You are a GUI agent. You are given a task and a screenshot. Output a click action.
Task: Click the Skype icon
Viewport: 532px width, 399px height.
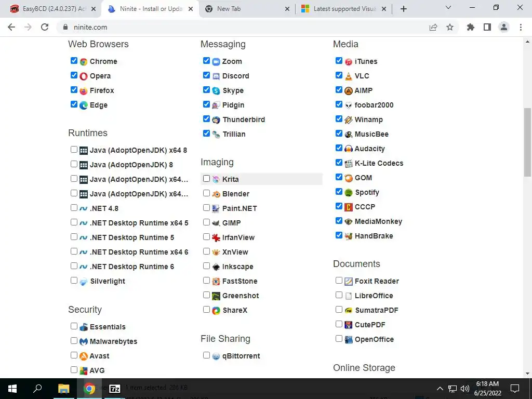[x=216, y=91]
